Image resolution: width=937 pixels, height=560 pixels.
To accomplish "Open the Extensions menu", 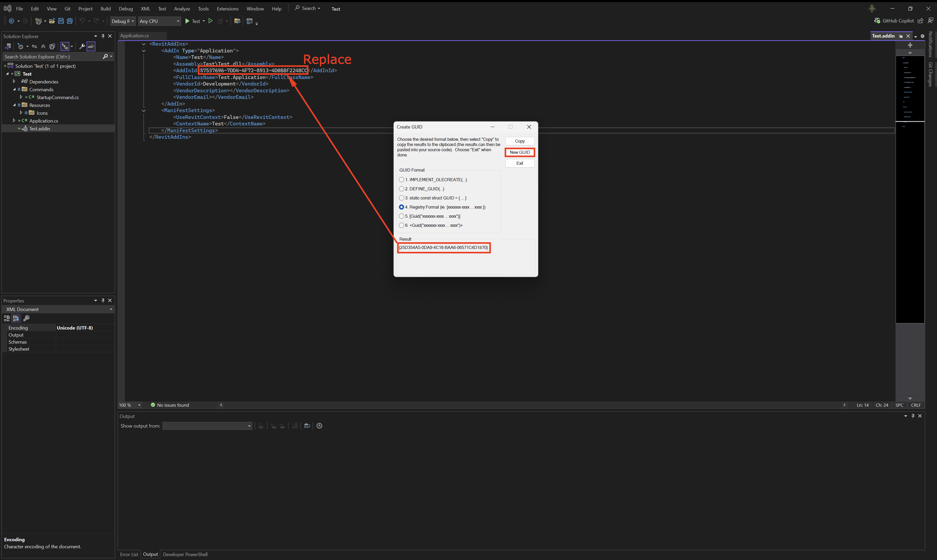I will point(227,9).
